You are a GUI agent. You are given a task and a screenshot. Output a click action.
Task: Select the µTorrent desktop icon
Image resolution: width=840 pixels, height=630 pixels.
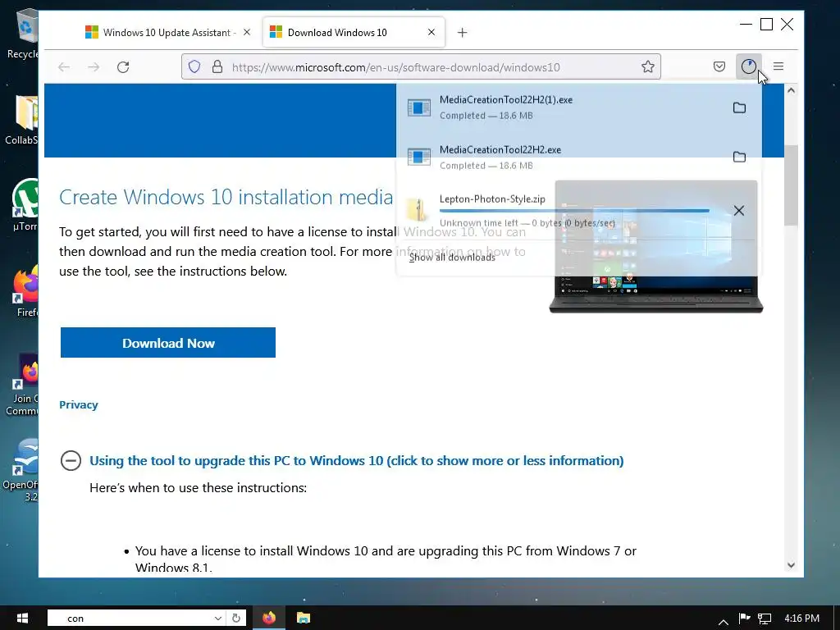[24, 206]
